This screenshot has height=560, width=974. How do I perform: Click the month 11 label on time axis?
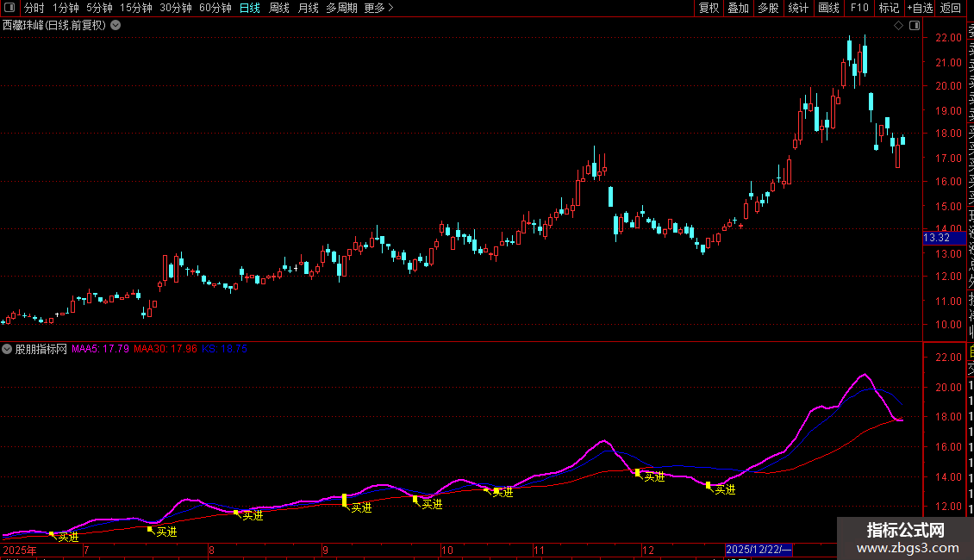coord(539,550)
